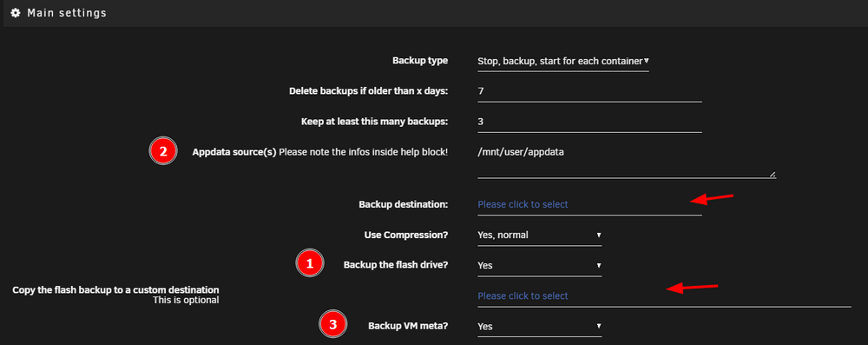This screenshot has width=868, height=345.
Task: Click the red circle marker numbered 3
Action: point(332,326)
